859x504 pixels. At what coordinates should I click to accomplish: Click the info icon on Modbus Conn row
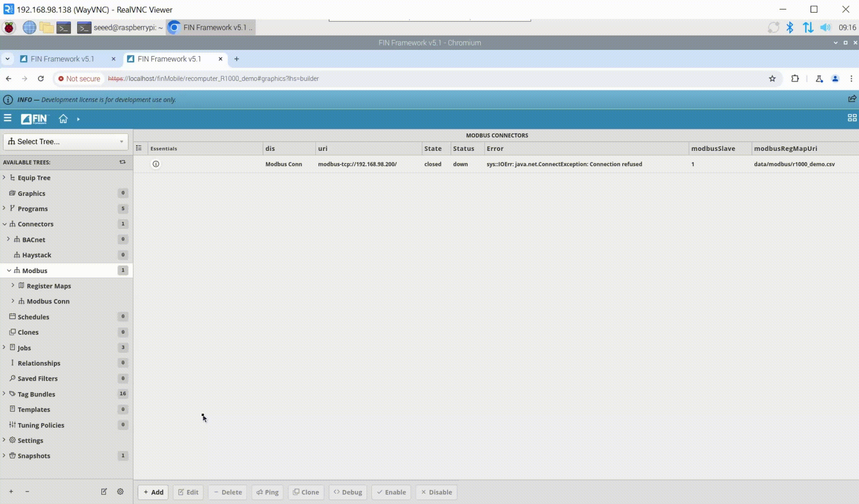click(x=156, y=164)
